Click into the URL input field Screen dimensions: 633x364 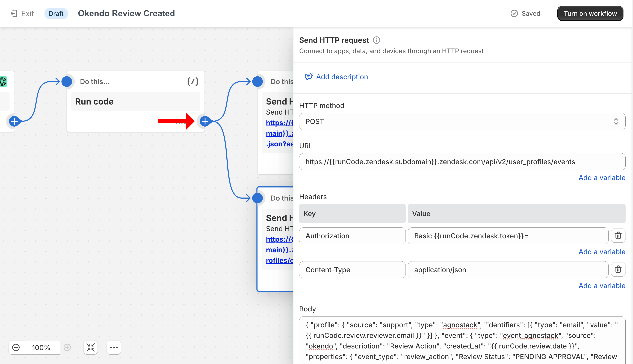(x=462, y=162)
